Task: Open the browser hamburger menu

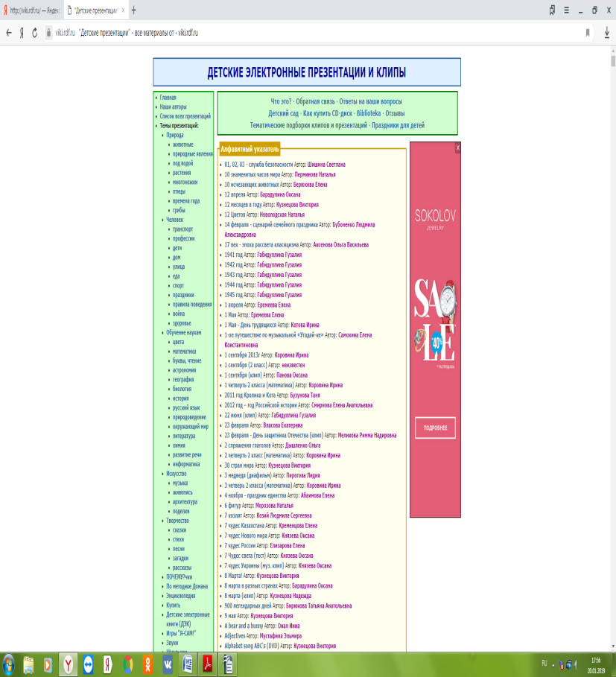Action: tap(566, 10)
